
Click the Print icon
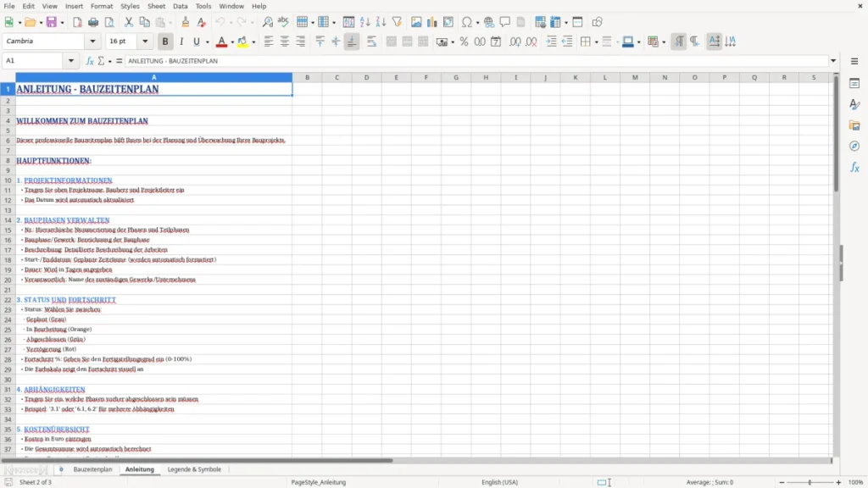click(x=93, y=22)
